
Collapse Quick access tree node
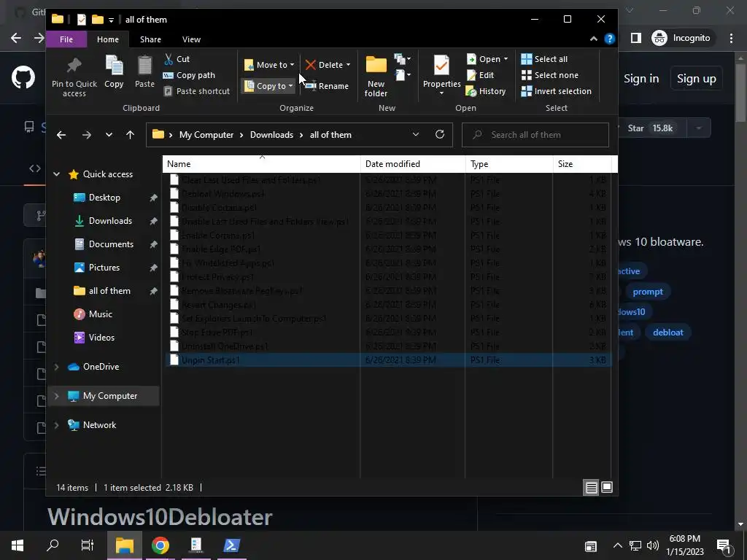[x=56, y=174]
